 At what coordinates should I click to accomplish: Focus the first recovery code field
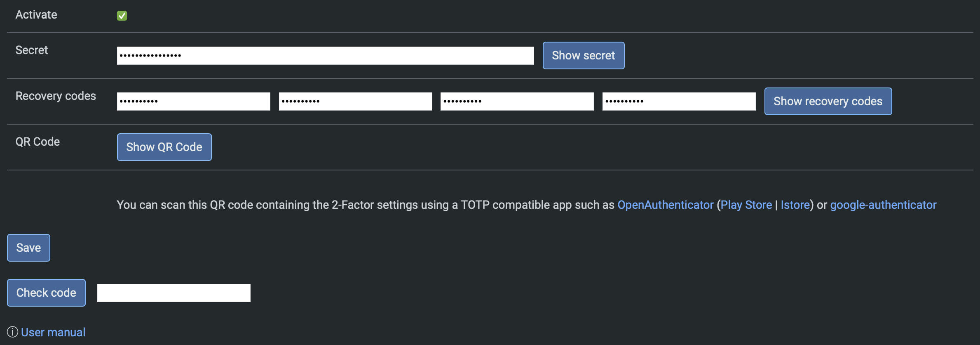pyautogui.click(x=193, y=102)
